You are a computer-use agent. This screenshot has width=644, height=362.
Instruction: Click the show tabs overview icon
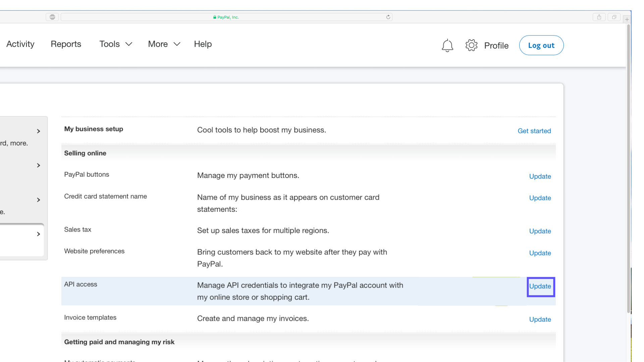click(x=614, y=17)
